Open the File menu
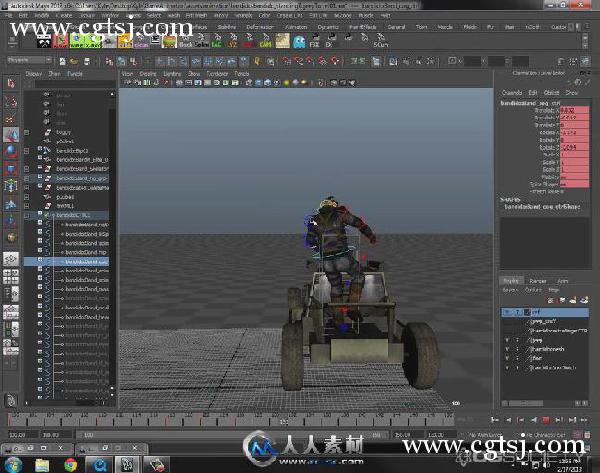The image size is (600, 473). [9, 16]
